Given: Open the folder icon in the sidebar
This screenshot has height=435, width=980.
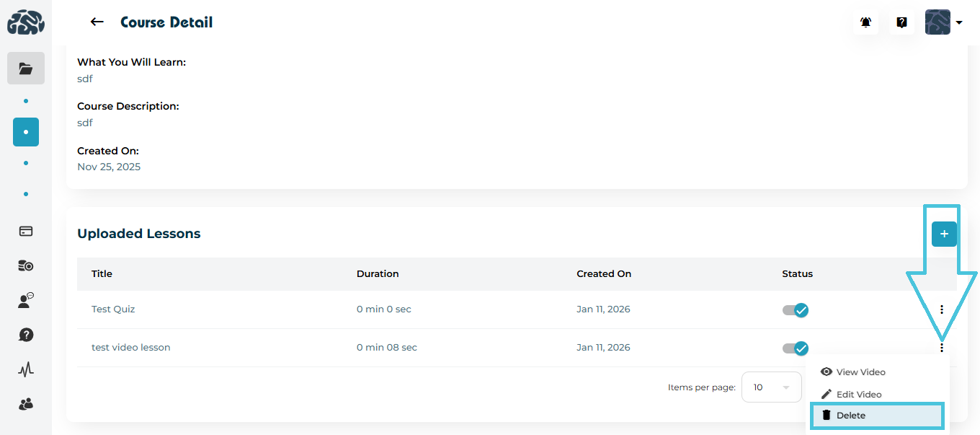Looking at the screenshot, I should point(26,69).
